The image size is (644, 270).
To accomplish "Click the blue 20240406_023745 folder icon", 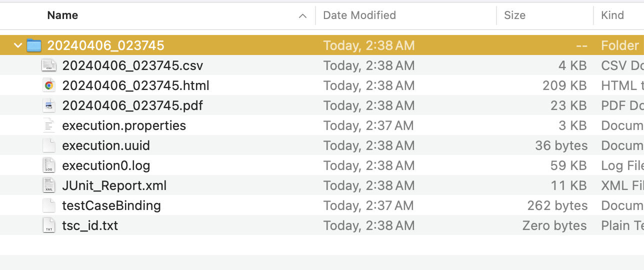I will (33, 45).
